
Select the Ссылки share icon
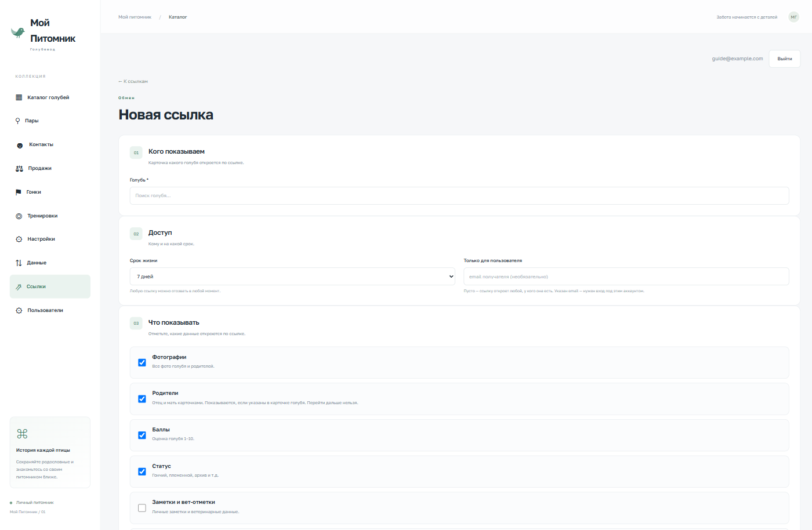point(19,286)
